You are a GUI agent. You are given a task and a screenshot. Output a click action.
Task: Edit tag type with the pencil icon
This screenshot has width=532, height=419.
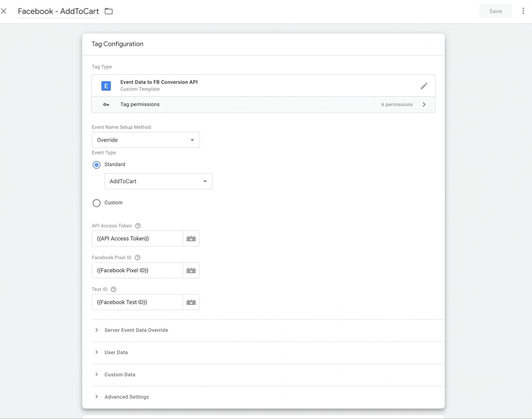point(424,86)
